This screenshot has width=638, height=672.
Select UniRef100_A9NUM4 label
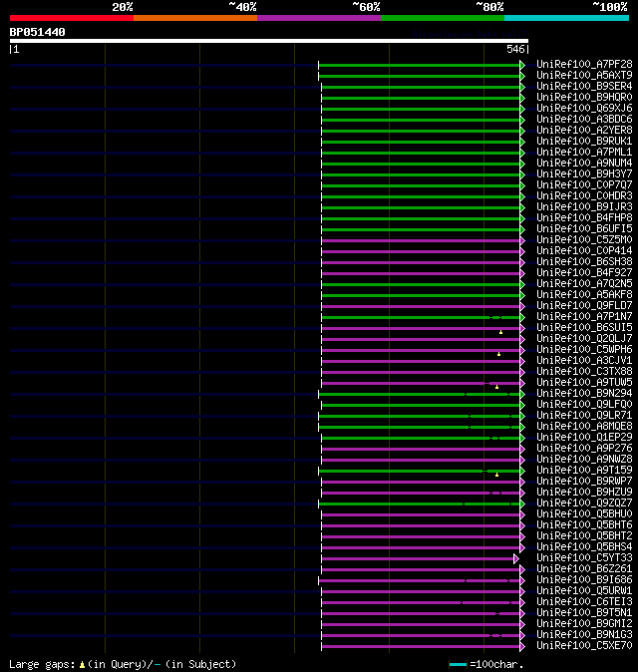click(x=584, y=163)
